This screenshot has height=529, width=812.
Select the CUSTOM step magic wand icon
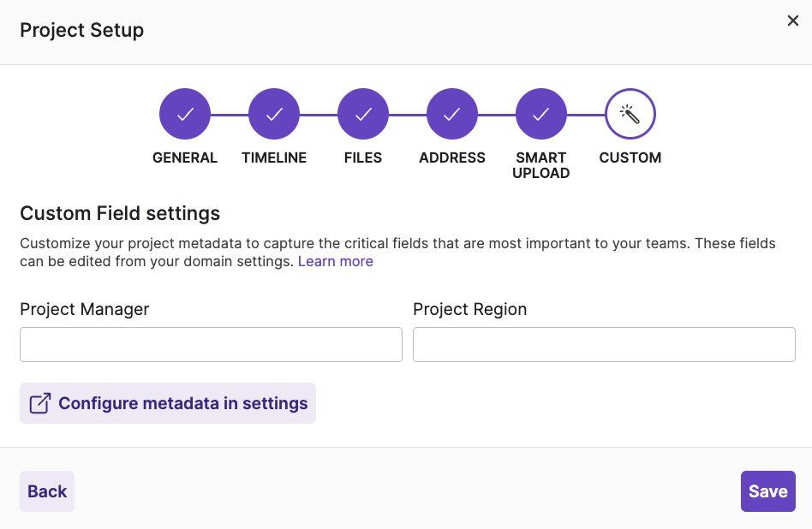pos(630,113)
